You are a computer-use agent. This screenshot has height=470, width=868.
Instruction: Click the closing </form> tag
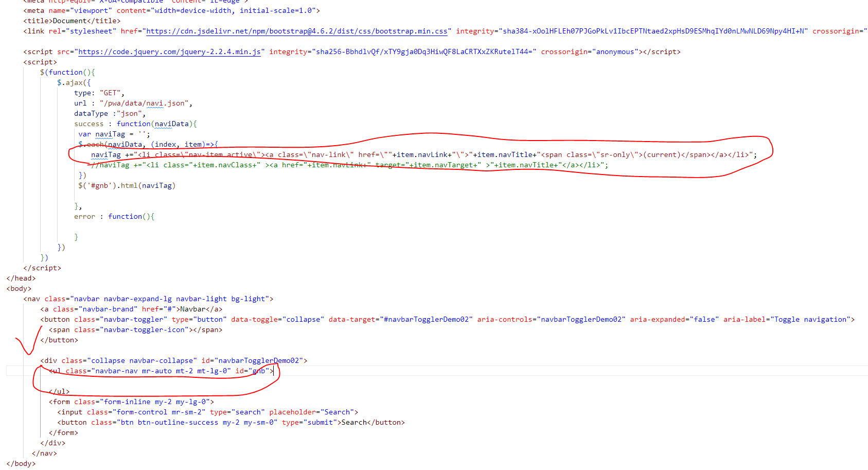tap(63, 433)
